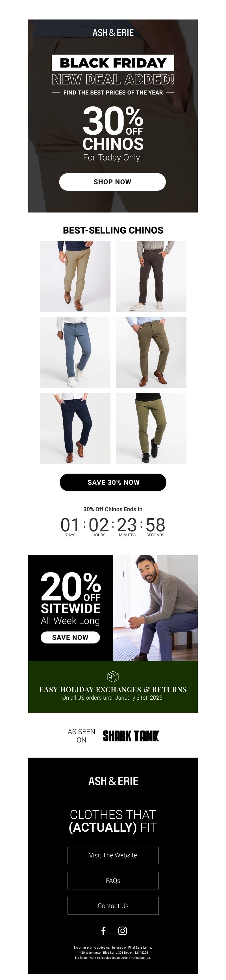View the dark brown chinos product image

pyautogui.click(x=151, y=276)
